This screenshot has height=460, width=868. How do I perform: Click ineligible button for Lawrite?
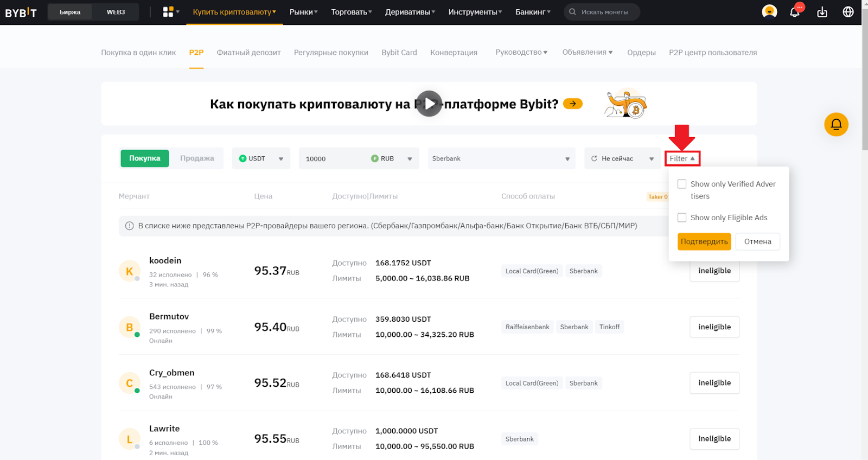tap(714, 439)
